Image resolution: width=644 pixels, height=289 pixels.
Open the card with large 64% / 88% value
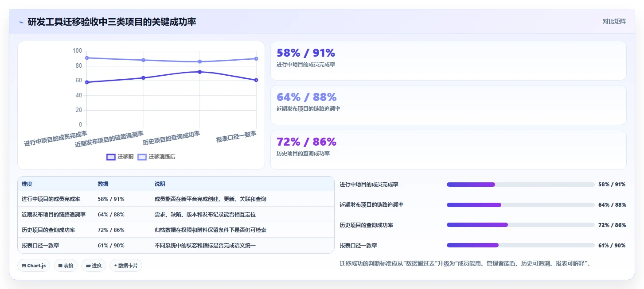click(448, 105)
